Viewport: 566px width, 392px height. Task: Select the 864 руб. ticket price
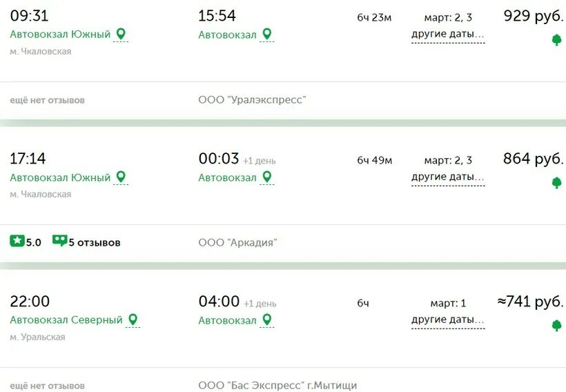534,159
